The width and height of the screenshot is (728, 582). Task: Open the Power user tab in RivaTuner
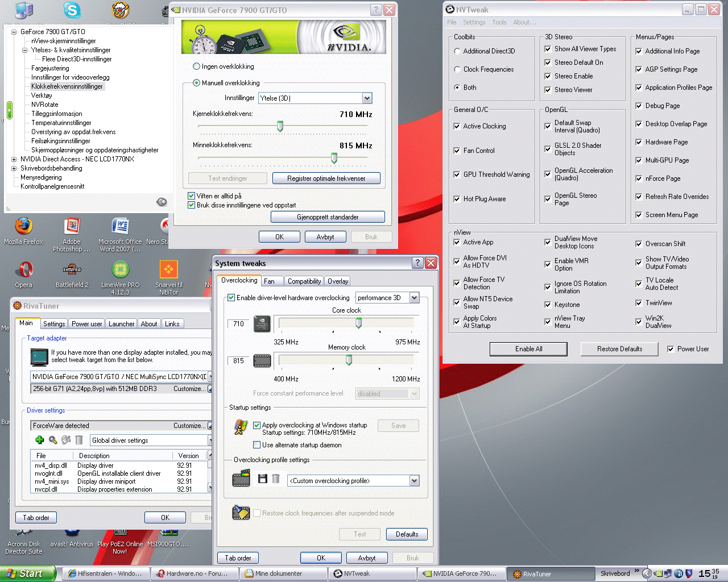[87, 324]
